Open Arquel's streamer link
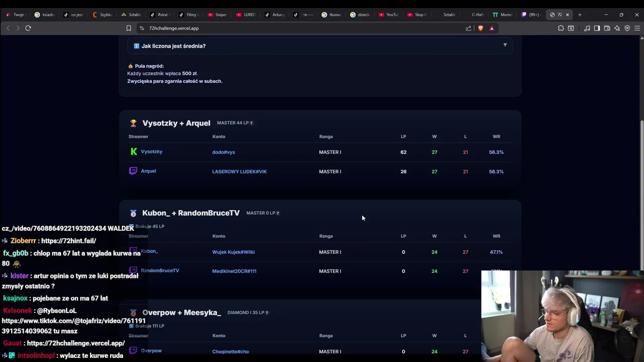 [148, 171]
